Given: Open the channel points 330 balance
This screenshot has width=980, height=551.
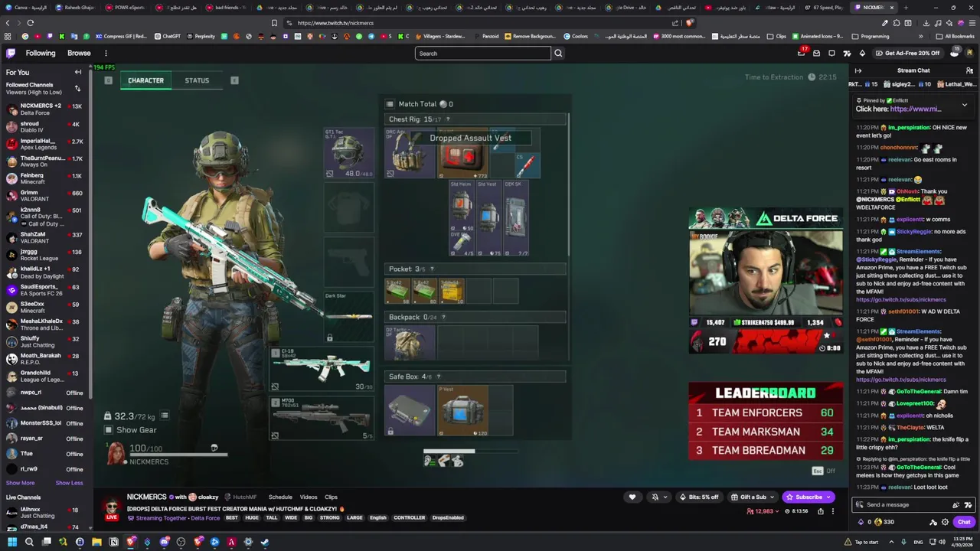Looking at the screenshot, I should [x=884, y=522].
